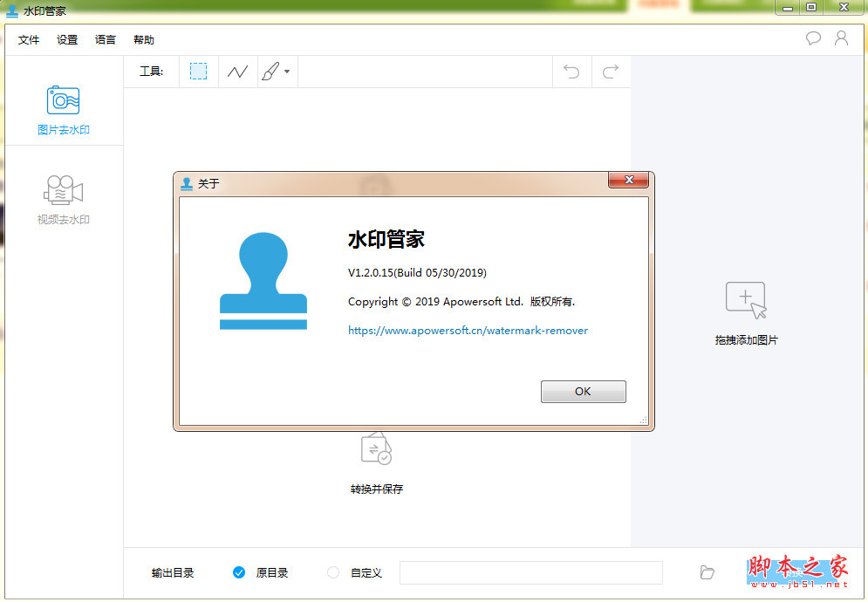
Task: Maximize the 水印管家 main window
Action: click(811, 7)
